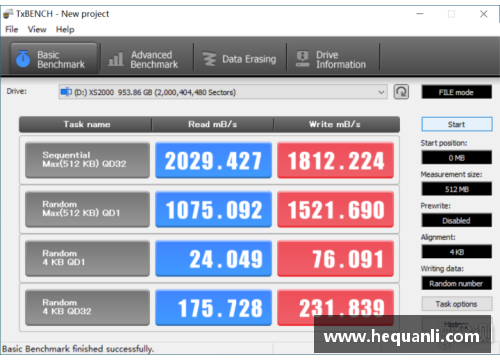Minimize the TxBENCH window
500x362 pixels.
coord(420,14)
